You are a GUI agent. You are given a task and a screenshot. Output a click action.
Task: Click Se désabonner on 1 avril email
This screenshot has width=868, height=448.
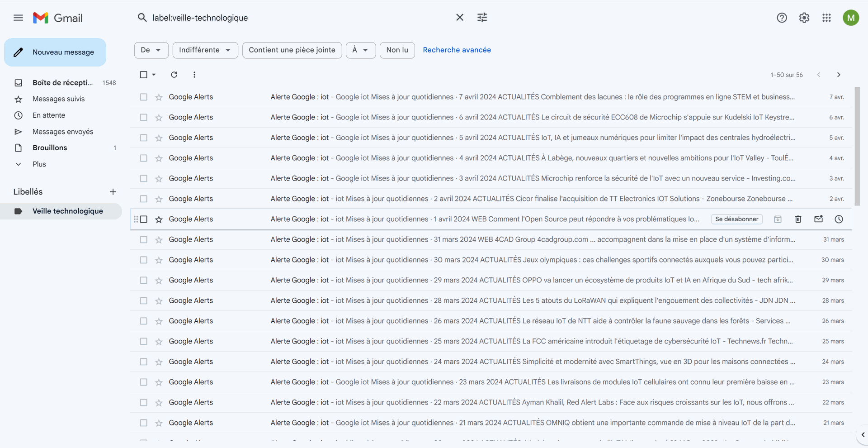737,219
